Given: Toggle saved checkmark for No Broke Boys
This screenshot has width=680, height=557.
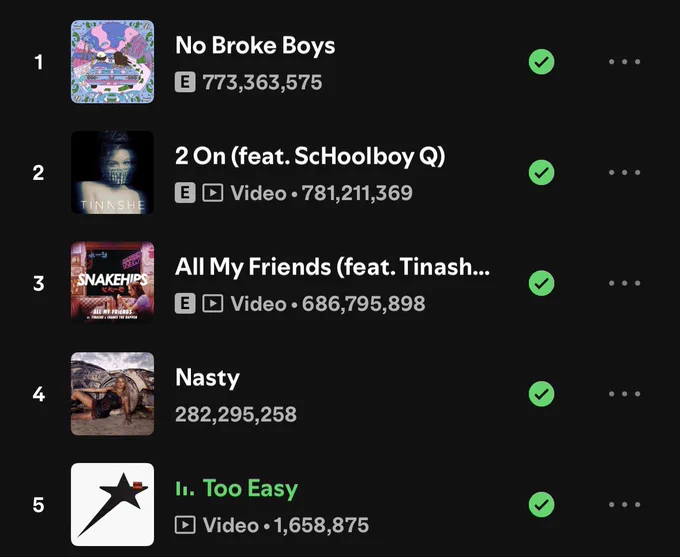Looking at the screenshot, I should [541, 62].
